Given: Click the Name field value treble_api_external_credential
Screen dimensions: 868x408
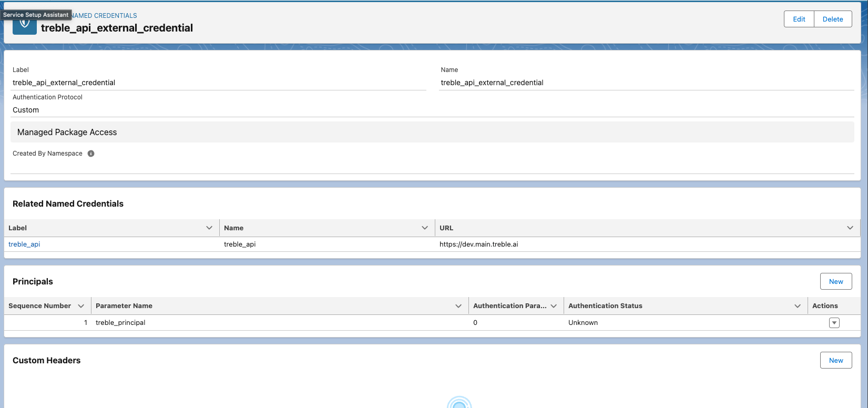Looking at the screenshot, I should (492, 83).
